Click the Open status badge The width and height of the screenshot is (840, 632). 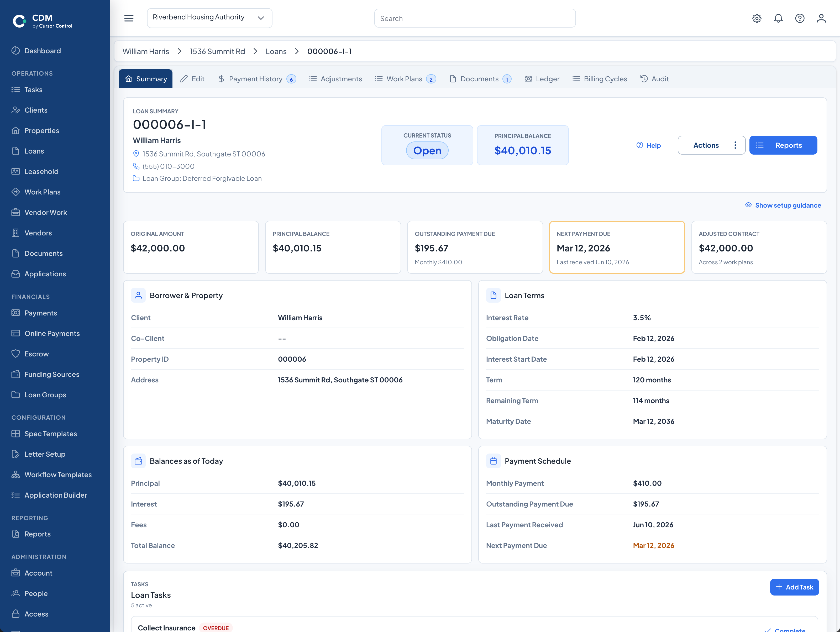click(x=427, y=151)
